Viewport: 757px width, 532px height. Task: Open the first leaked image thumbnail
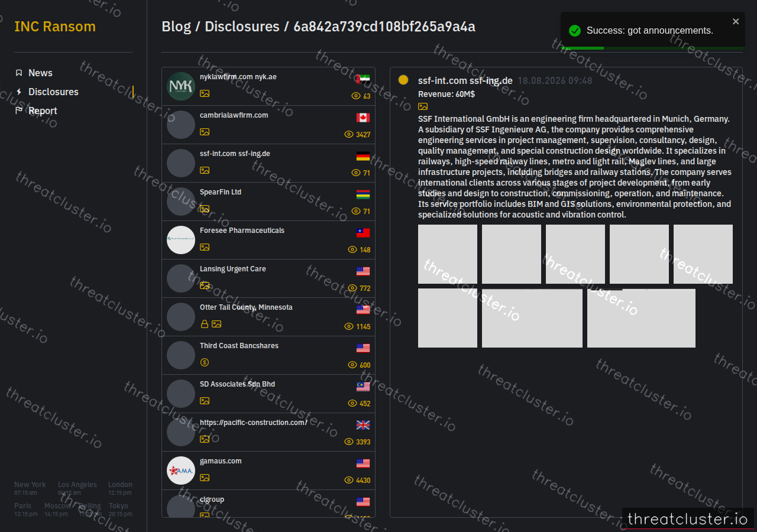(x=448, y=254)
